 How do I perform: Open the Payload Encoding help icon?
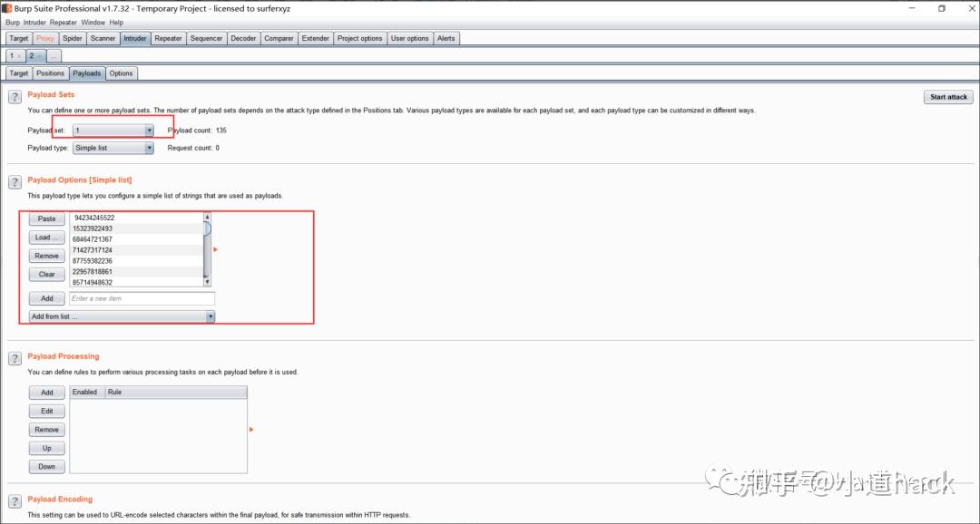(15, 501)
